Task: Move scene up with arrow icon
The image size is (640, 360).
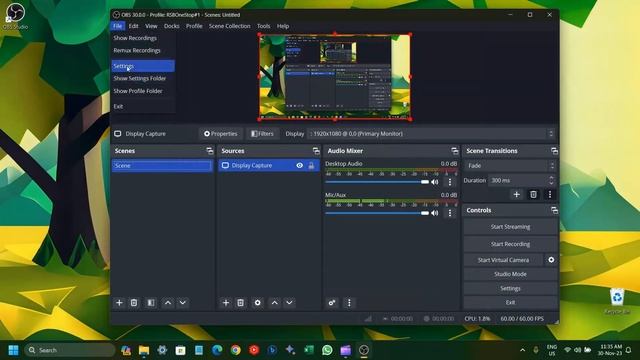Action: coord(168,303)
